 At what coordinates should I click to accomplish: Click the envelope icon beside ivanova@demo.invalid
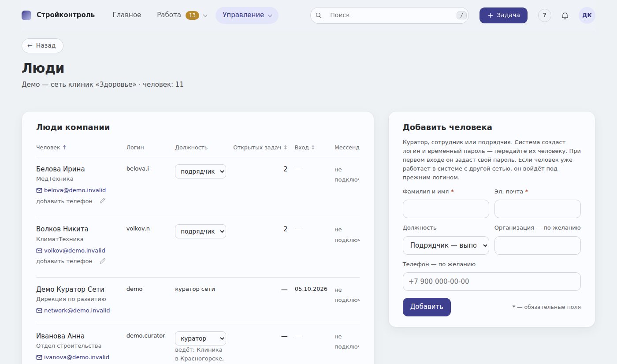pyautogui.click(x=39, y=357)
